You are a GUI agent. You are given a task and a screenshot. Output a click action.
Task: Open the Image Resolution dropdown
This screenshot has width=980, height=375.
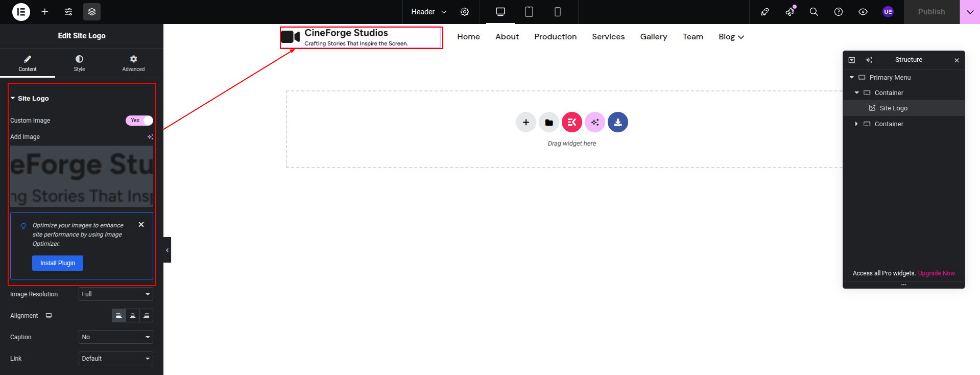pyautogui.click(x=115, y=294)
